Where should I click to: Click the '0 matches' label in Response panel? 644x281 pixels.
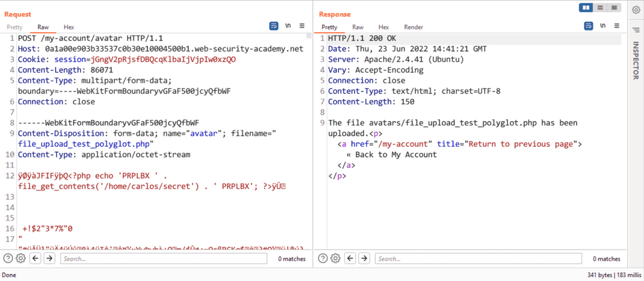[x=607, y=259]
